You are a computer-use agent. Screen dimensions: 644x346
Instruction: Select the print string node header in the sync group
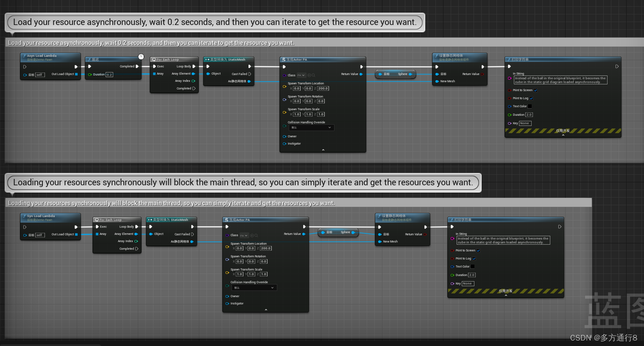506,220
